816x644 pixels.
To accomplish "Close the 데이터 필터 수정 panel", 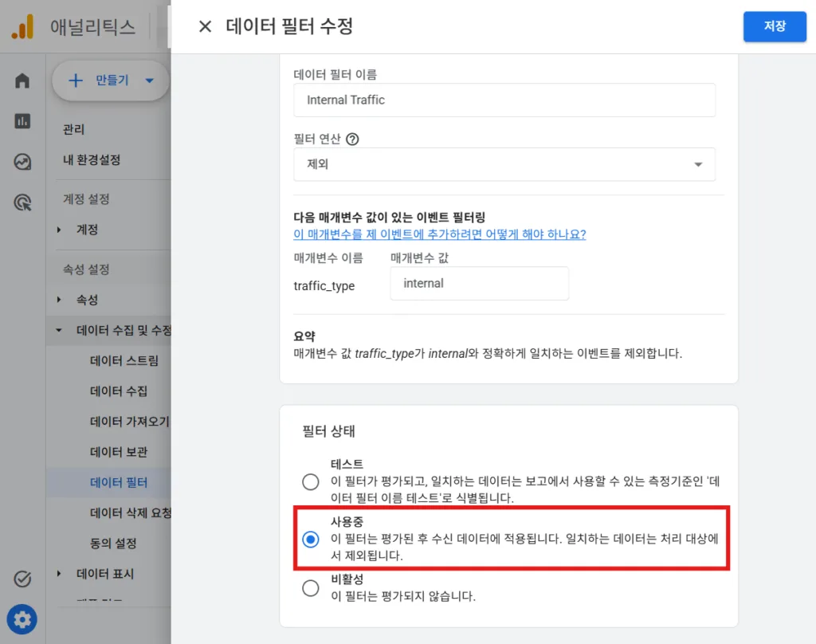I will coord(205,26).
